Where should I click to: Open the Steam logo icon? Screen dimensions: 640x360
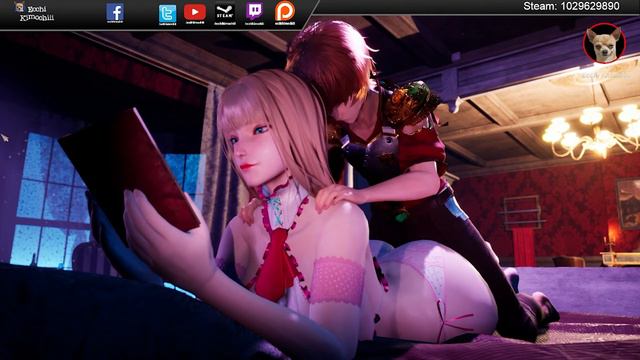coord(225,13)
